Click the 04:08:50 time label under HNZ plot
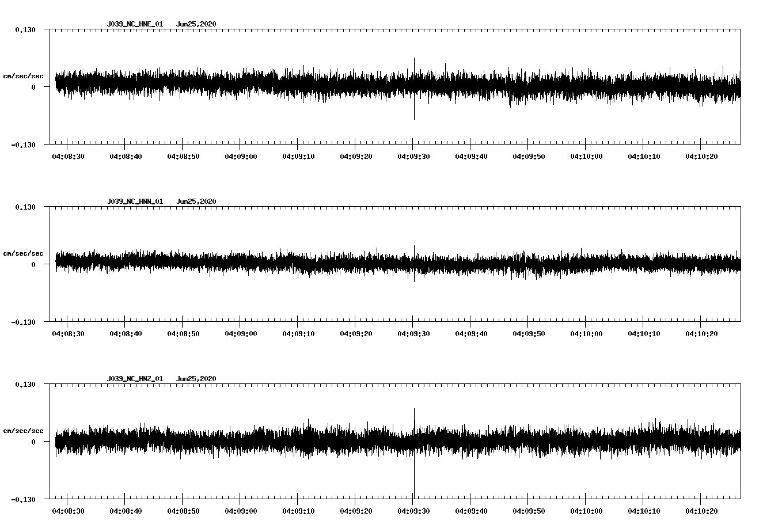The width and height of the screenshot is (782, 532). pos(183,511)
